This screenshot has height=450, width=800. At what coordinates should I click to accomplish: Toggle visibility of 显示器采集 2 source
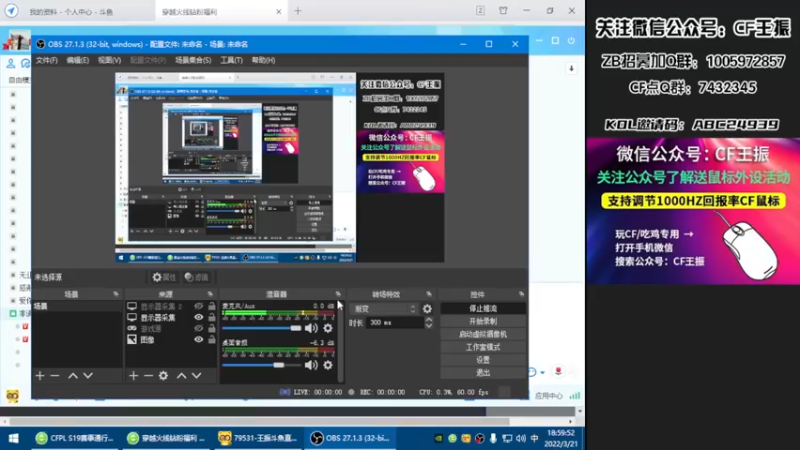[198, 306]
